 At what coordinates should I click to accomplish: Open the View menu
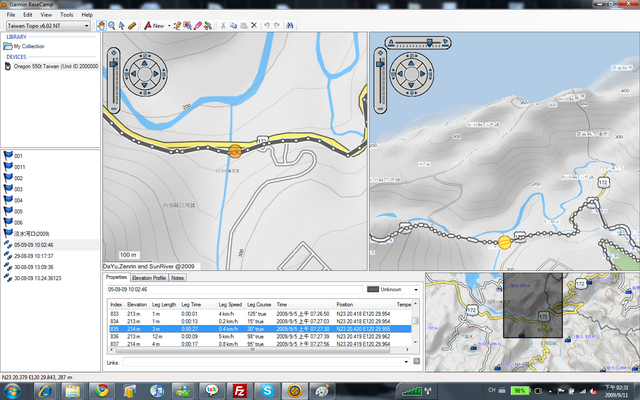point(46,15)
